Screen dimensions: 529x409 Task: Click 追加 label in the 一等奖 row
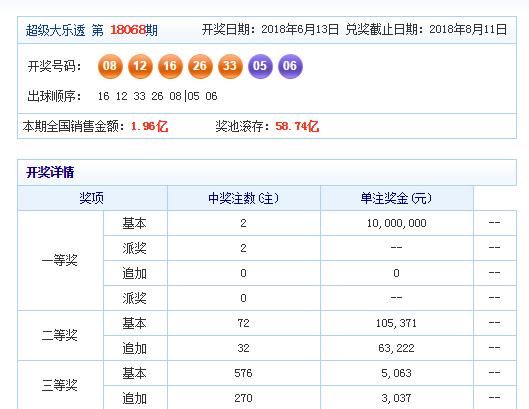134,273
